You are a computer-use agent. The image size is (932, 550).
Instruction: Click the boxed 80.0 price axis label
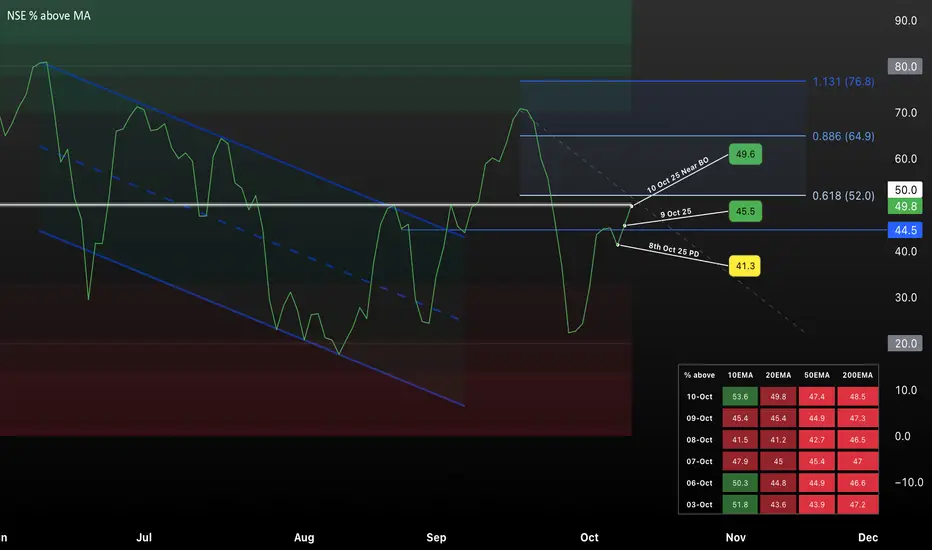905,67
